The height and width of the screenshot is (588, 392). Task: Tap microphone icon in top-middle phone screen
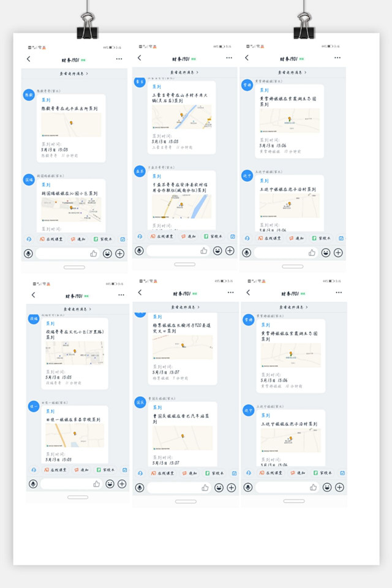tap(139, 251)
